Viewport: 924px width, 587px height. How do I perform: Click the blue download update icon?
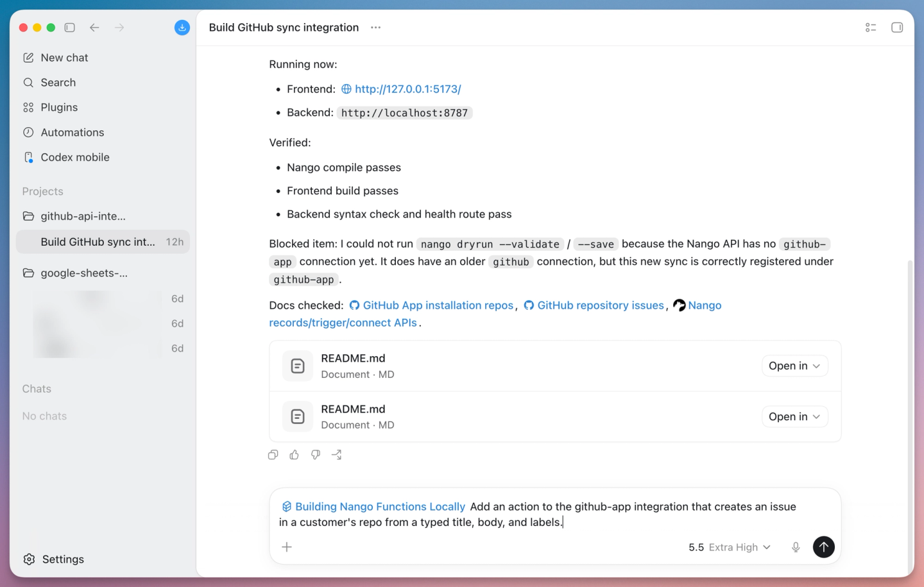coord(182,28)
